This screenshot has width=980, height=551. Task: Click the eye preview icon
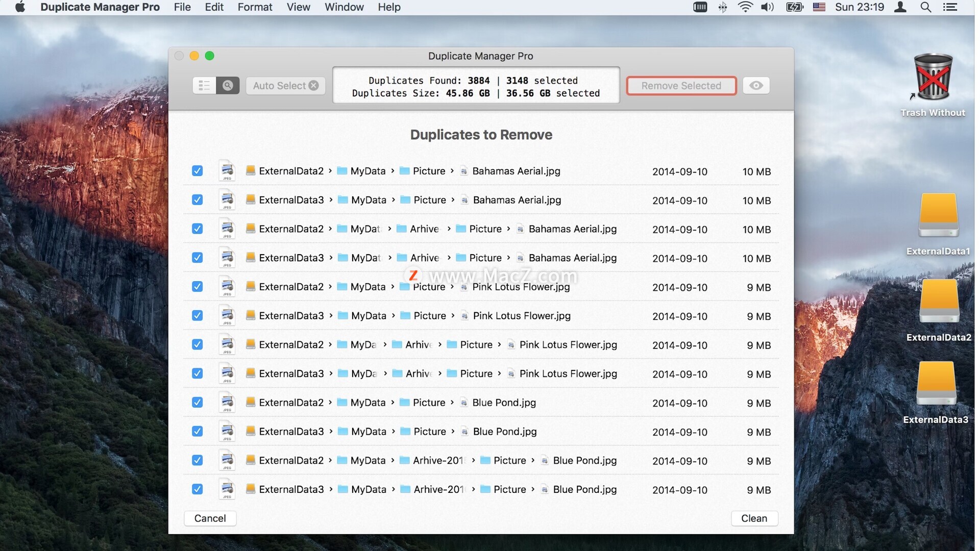[x=756, y=86]
